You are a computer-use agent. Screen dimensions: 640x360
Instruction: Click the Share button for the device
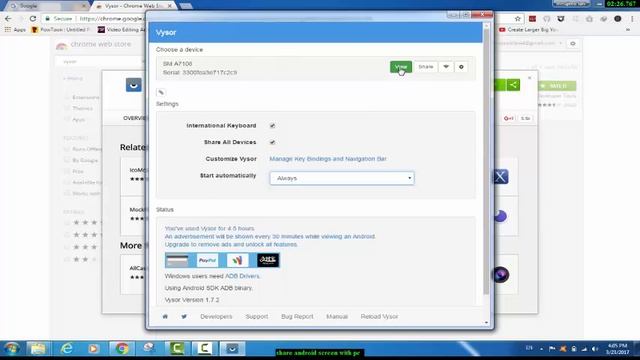pyautogui.click(x=425, y=67)
